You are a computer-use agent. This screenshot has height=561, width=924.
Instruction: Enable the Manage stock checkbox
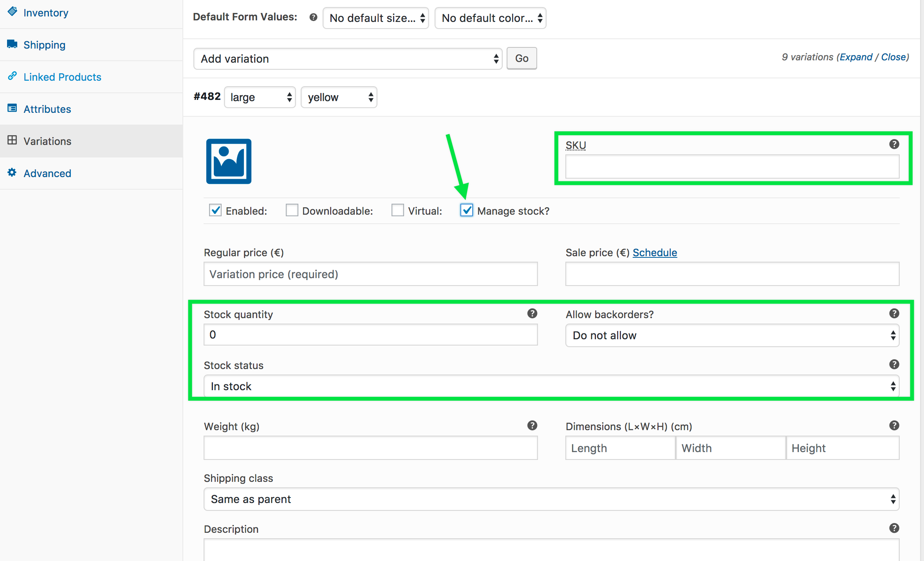[x=465, y=211]
